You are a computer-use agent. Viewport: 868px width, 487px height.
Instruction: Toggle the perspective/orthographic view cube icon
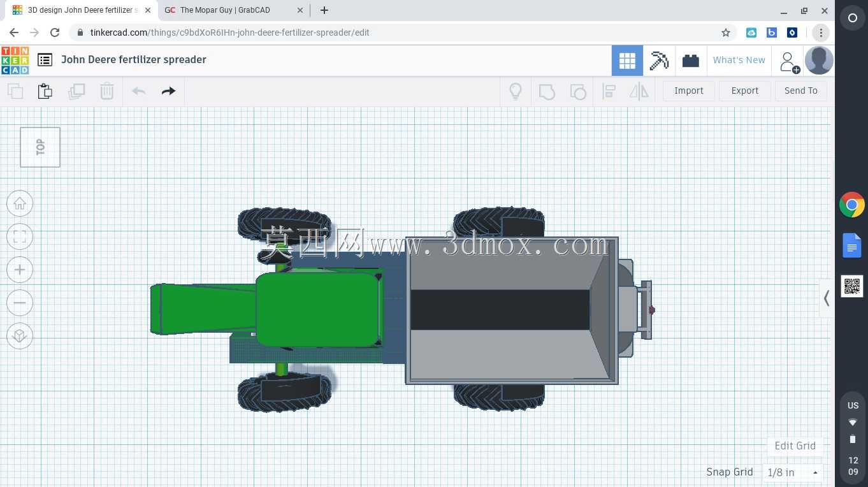(20, 336)
